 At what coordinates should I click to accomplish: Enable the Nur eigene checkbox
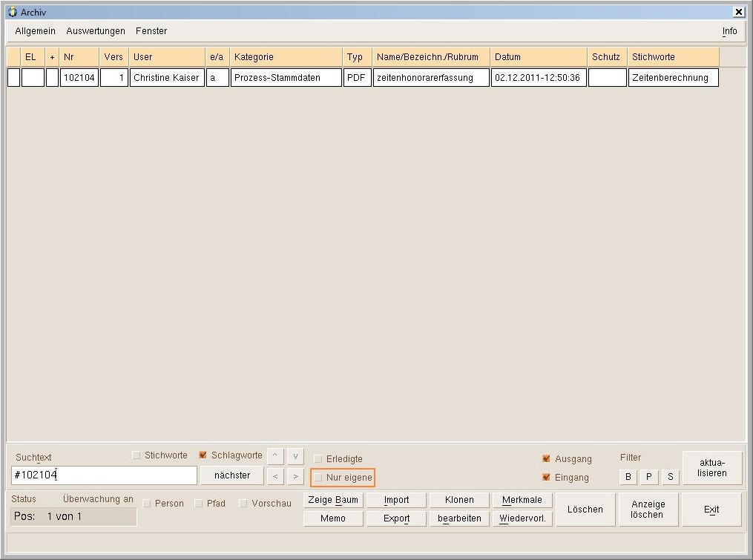(319, 478)
